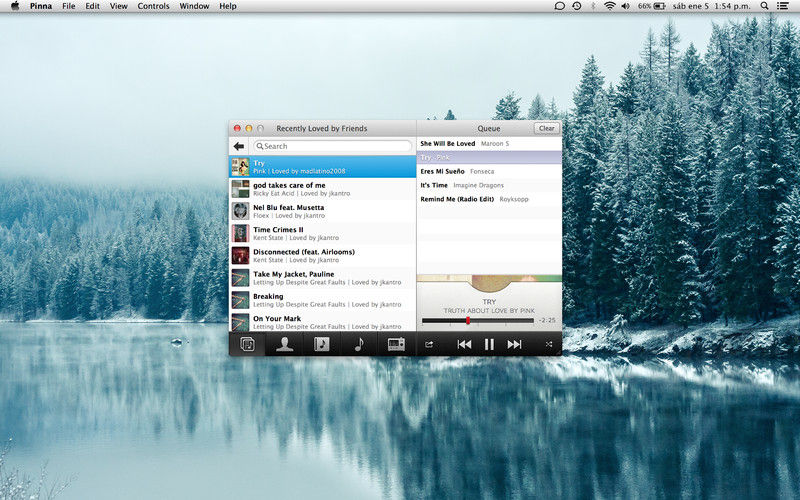800x500 pixels.
Task: Click the now playing album artwork
Action: (x=489, y=283)
